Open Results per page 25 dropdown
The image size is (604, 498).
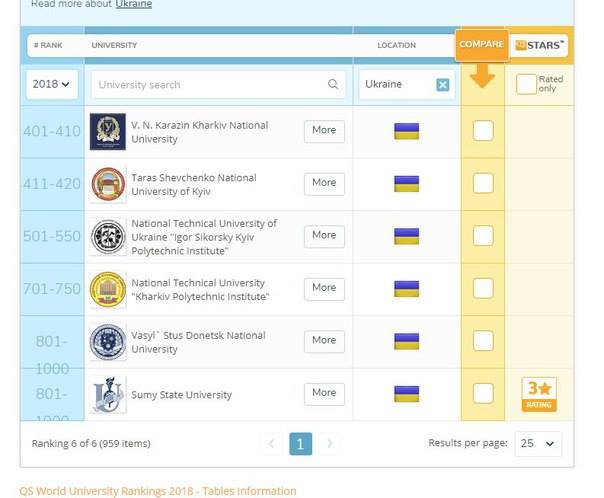(538, 444)
